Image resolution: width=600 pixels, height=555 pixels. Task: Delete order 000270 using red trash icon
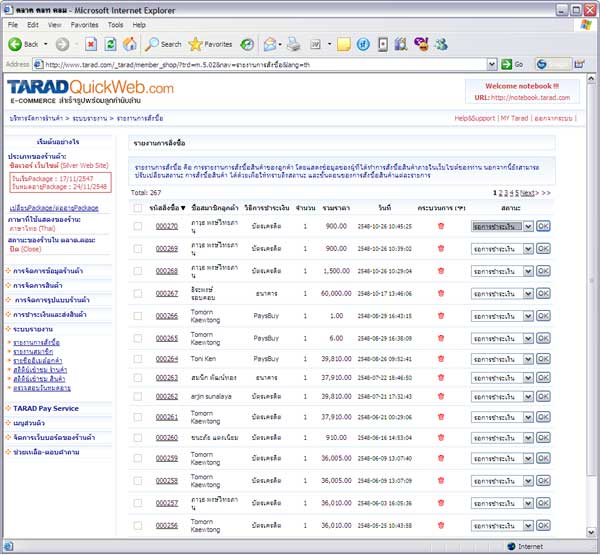[x=441, y=226]
